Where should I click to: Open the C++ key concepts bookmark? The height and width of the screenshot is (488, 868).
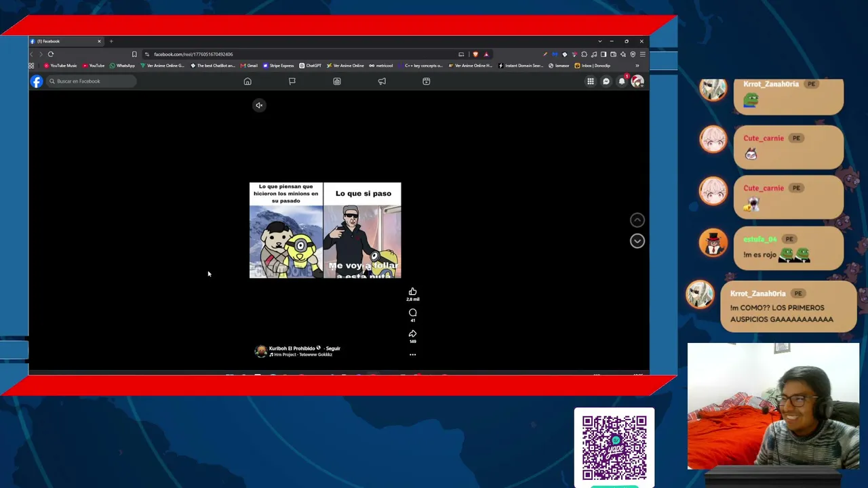pyautogui.click(x=420, y=66)
